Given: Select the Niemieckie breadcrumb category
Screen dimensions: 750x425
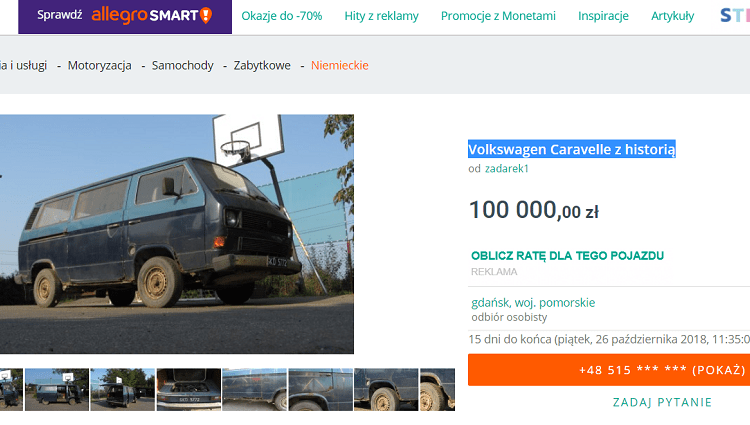Looking at the screenshot, I should click(x=339, y=65).
